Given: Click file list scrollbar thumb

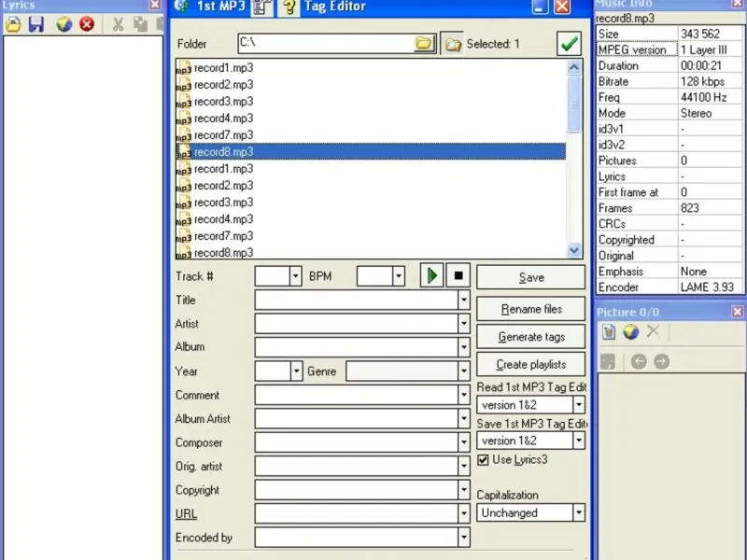Looking at the screenshot, I should click(x=574, y=105).
